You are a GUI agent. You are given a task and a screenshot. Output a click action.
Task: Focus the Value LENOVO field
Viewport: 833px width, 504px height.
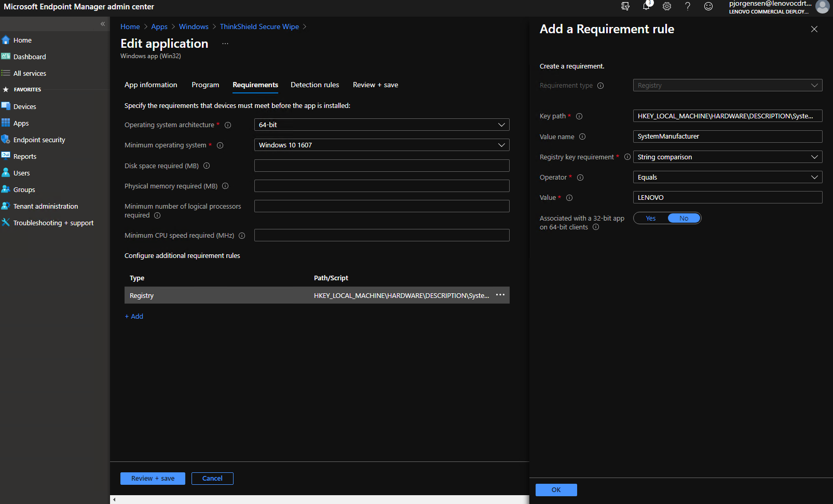pos(728,197)
